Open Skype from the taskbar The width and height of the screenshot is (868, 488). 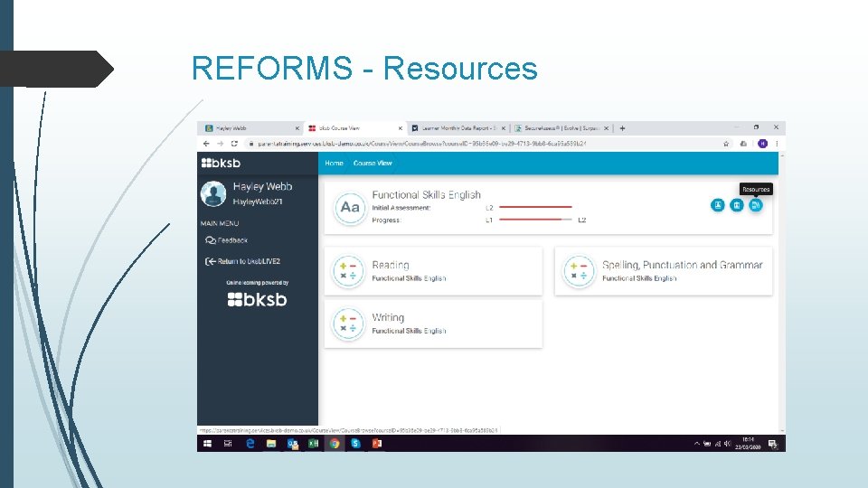[x=355, y=443]
